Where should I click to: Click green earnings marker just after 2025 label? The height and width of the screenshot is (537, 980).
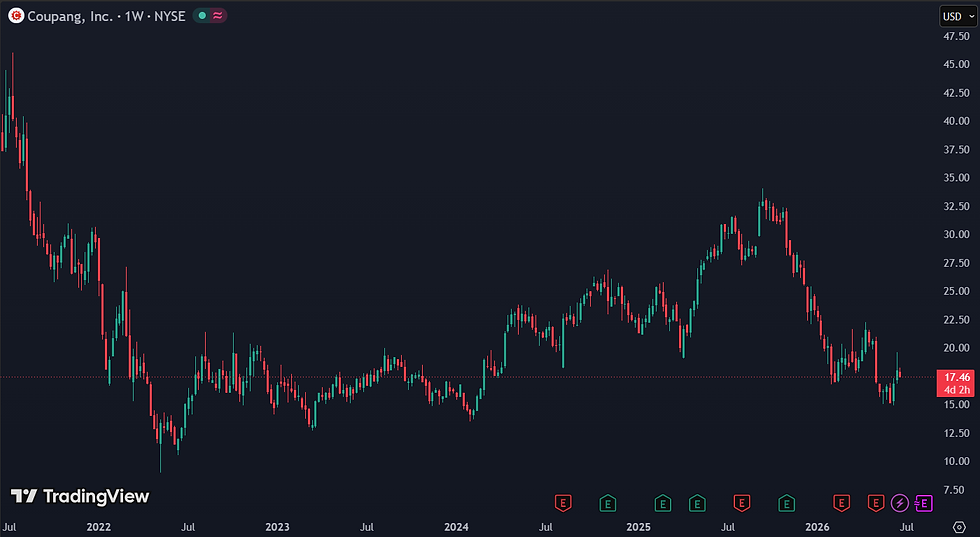pyautogui.click(x=662, y=503)
